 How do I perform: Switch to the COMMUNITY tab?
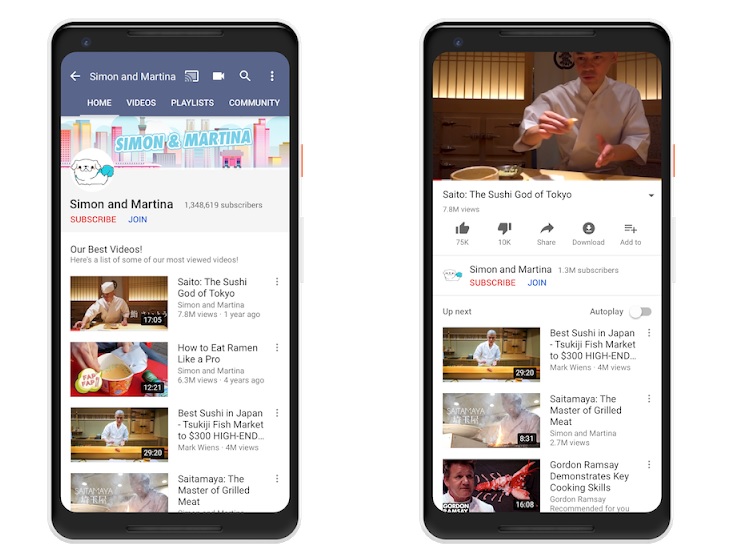point(254,103)
